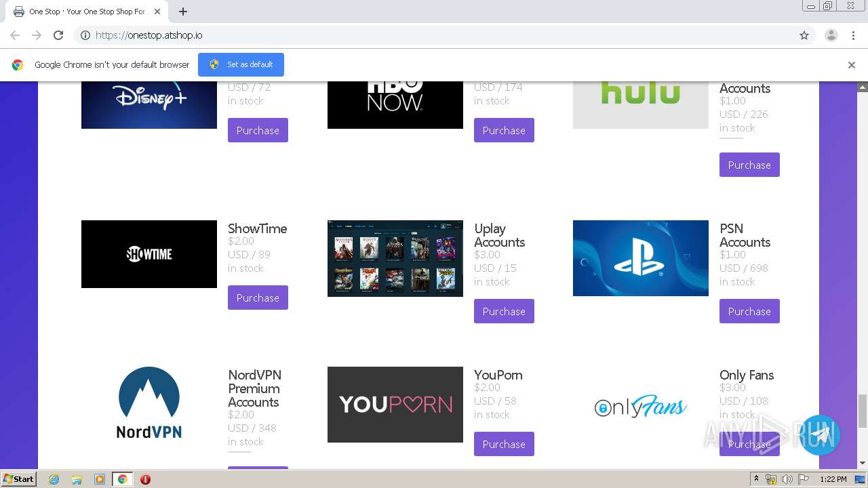This screenshot has height=488, width=868.
Task: Click the PSN Accounts product title
Action: coord(745,235)
